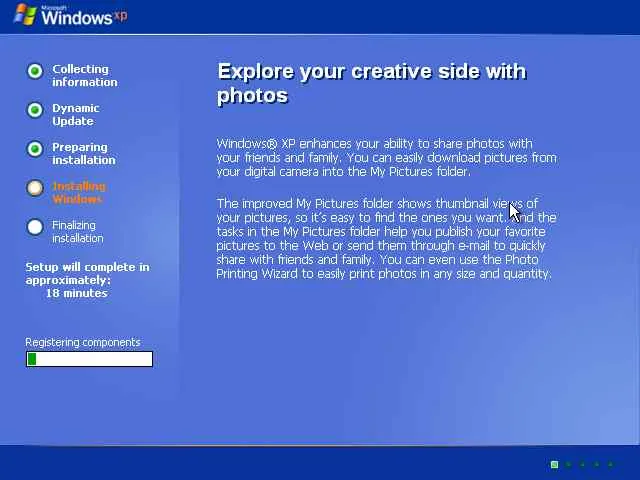The height and width of the screenshot is (480, 640).
Task: Click the 'Registering components' status label
Action: click(83, 342)
